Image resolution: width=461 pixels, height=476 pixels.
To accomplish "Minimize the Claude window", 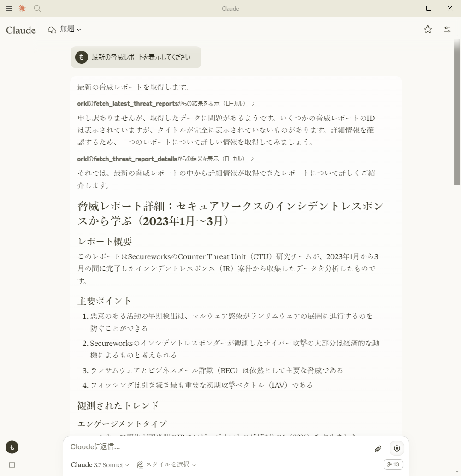I will click(x=408, y=8).
